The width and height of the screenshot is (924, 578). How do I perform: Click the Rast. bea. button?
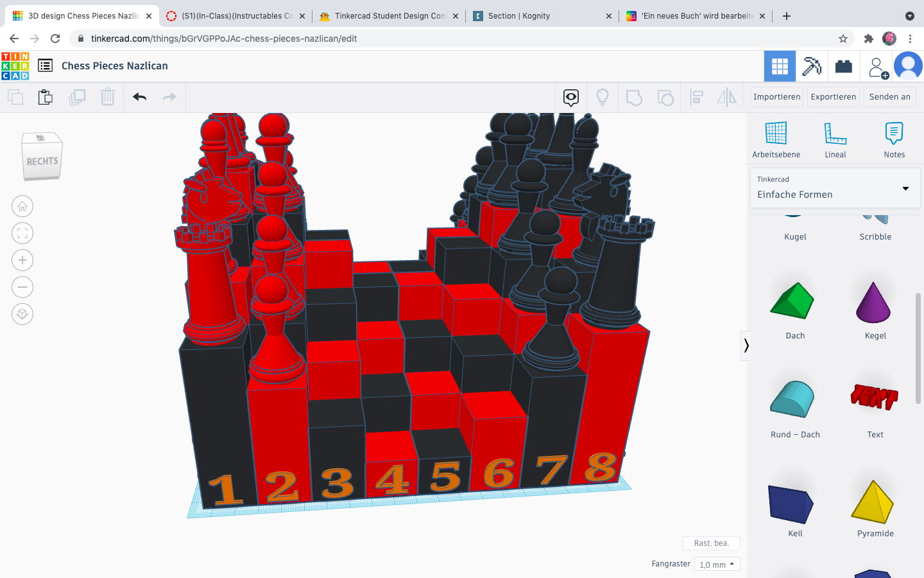(711, 543)
